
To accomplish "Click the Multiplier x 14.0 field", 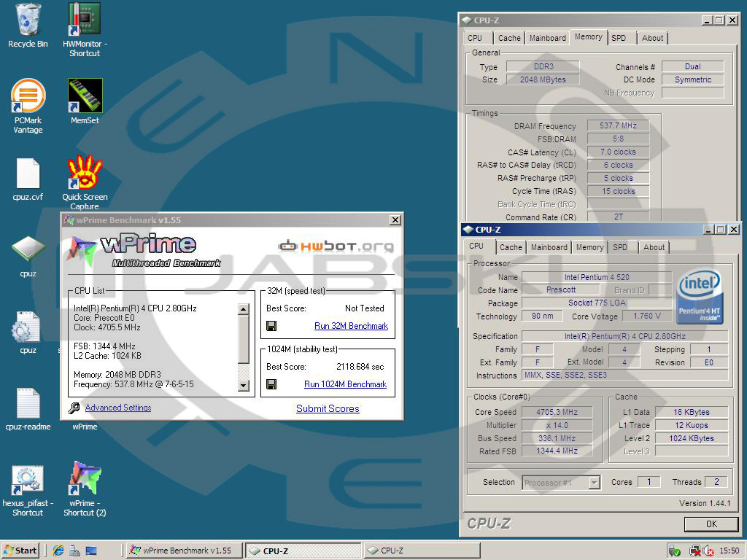I will (x=557, y=425).
